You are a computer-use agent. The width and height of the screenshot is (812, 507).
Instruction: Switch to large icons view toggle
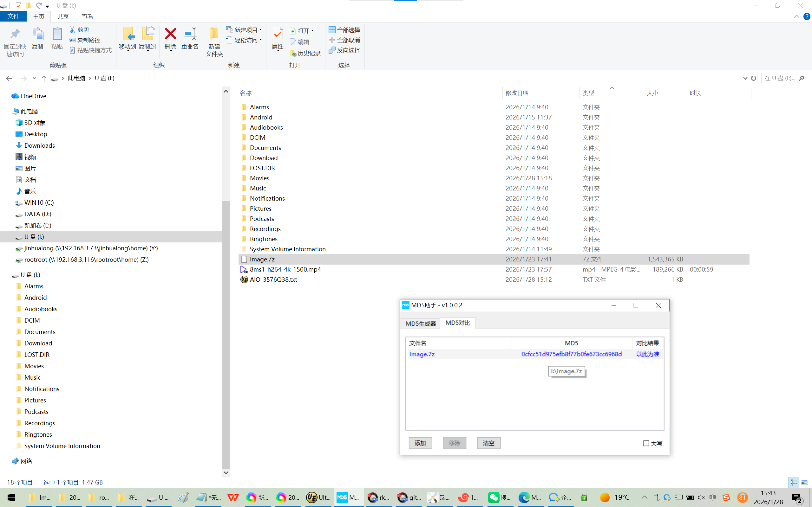[x=804, y=482]
